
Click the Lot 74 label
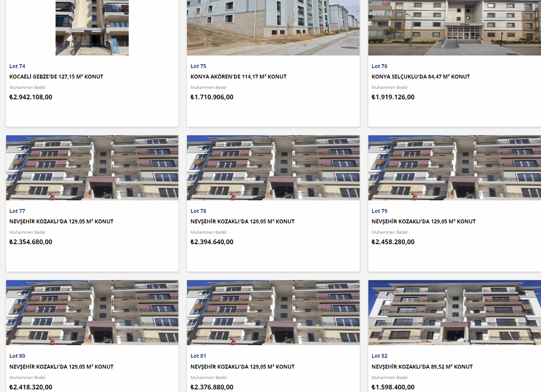(17, 66)
